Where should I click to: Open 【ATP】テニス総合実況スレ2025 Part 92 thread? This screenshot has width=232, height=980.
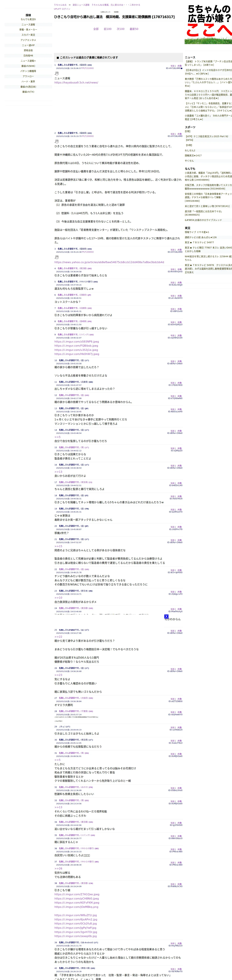coord(207,138)
